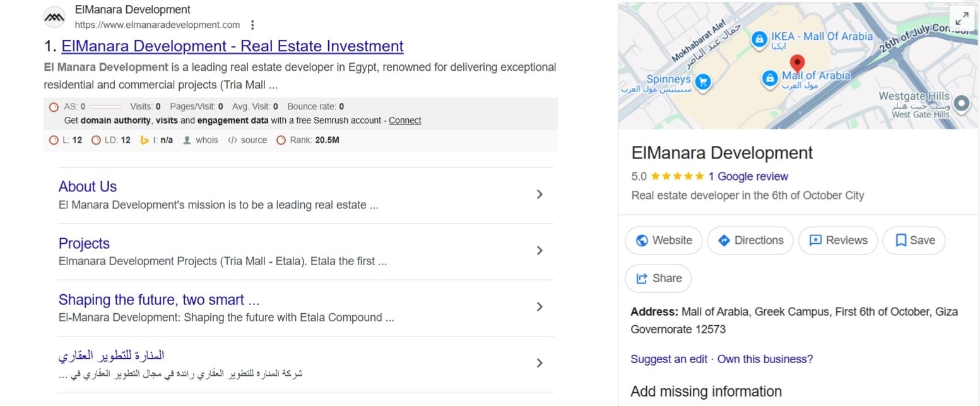Get Directions to ElManara Development
This screenshot has height=406, width=980.
tap(750, 241)
